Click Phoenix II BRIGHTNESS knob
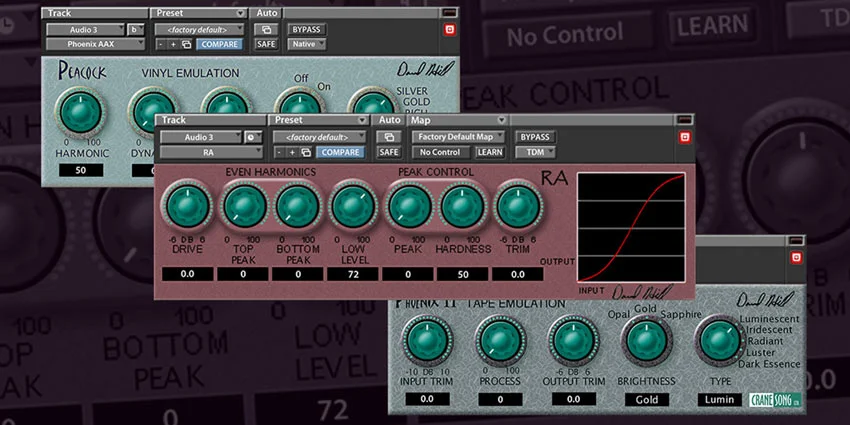This screenshot has width=850, height=425. pos(646,341)
